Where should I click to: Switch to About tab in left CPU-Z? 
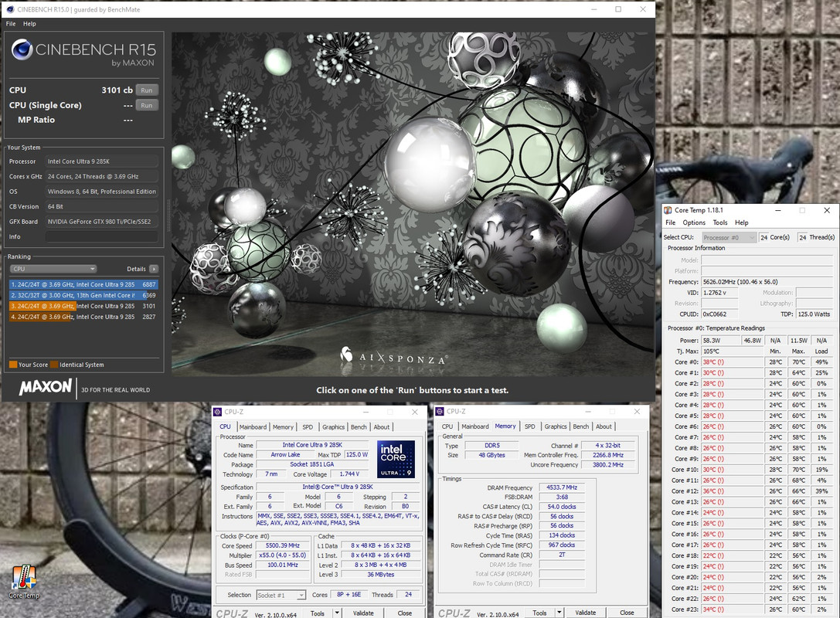(x=382, y=427)
